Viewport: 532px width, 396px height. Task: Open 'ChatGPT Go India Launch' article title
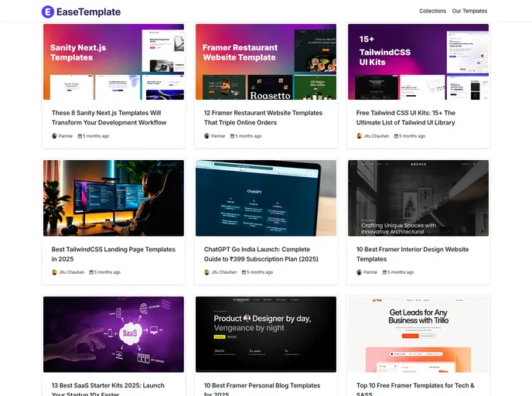click(x=261, y=254)
